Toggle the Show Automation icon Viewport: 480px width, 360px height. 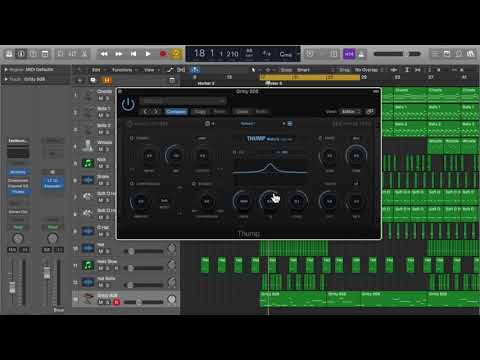click(170, 70)
